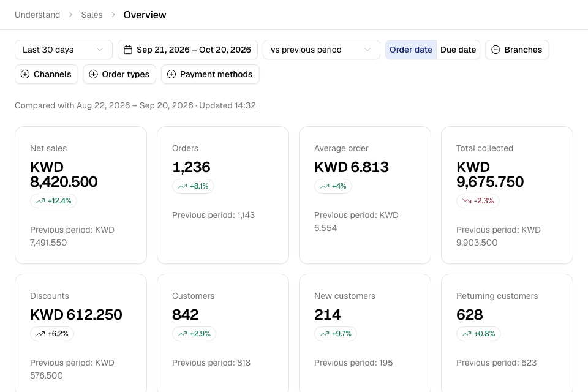
Task: Click the Net sales +12.4% badge
Action: click(x=53, y=201)
